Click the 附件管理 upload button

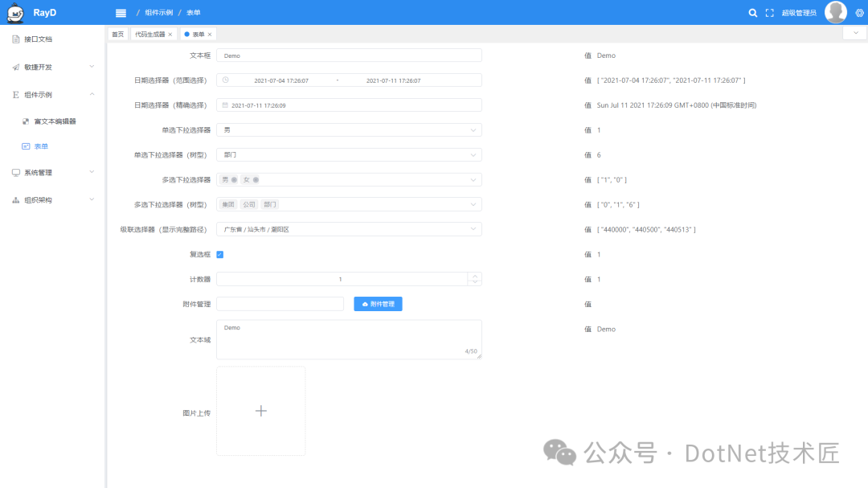pos(378,304)
